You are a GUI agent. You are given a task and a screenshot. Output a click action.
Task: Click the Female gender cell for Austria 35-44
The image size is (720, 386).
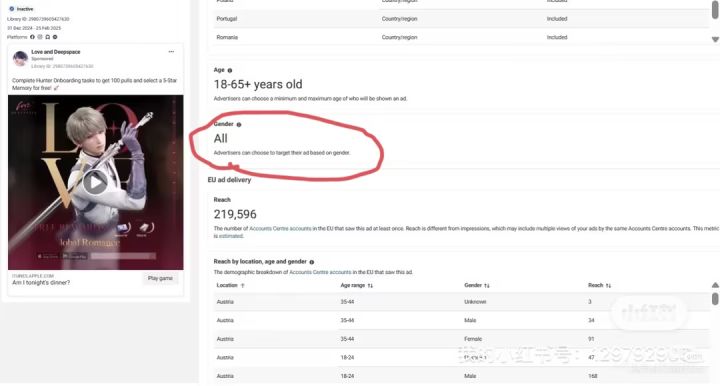(x=473, y=339)
